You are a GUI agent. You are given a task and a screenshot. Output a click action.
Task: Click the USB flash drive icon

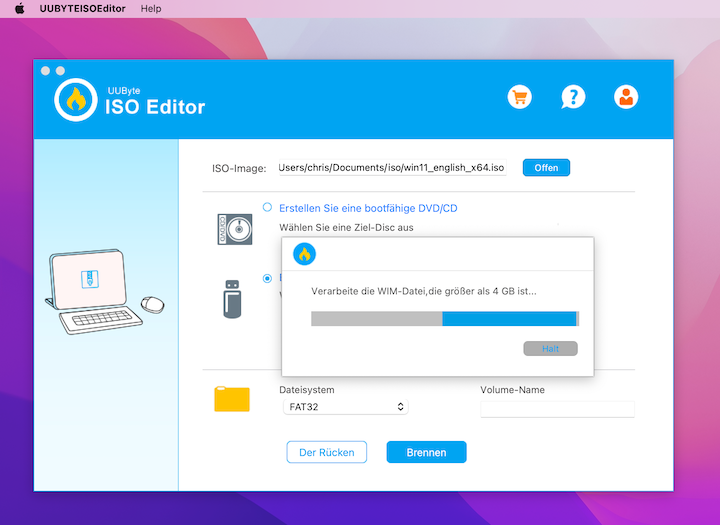pos(232,299)
